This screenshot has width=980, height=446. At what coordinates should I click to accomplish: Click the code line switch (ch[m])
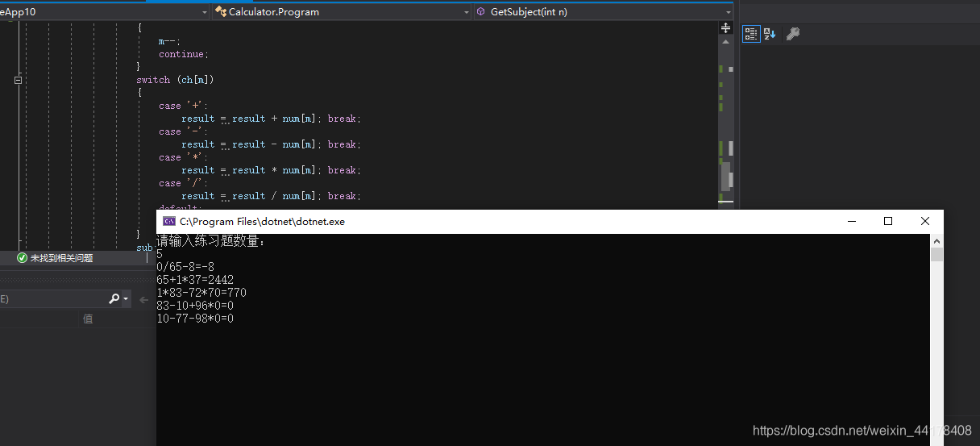pos(175,80)
